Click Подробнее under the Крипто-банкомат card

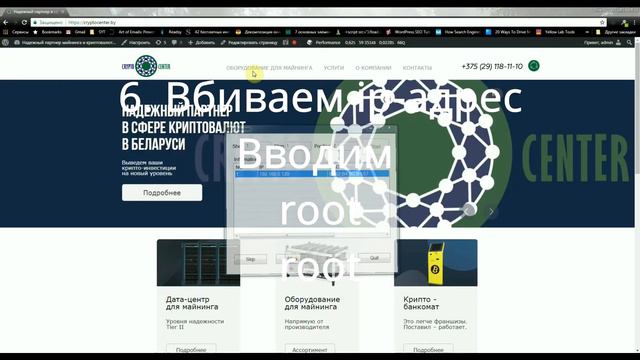[428, 349]
